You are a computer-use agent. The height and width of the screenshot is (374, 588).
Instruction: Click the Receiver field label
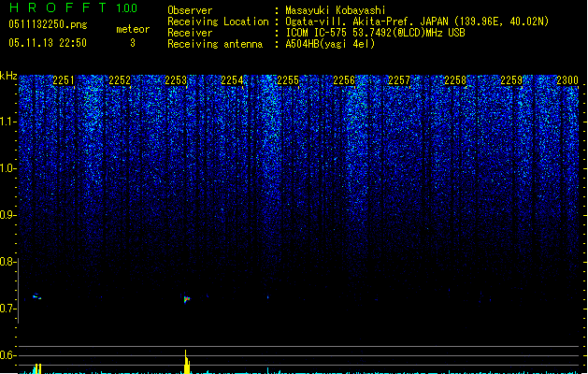[x=190, y=33]
